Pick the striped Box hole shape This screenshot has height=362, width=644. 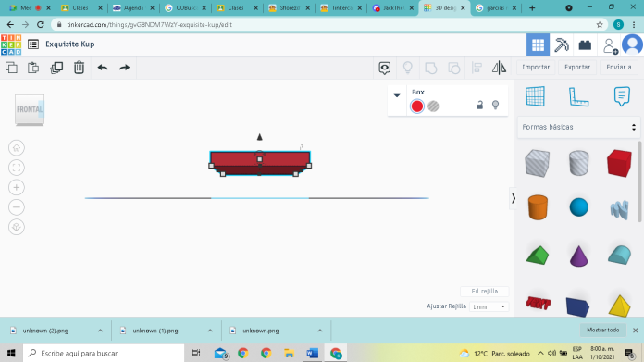[x=538, y=163]
